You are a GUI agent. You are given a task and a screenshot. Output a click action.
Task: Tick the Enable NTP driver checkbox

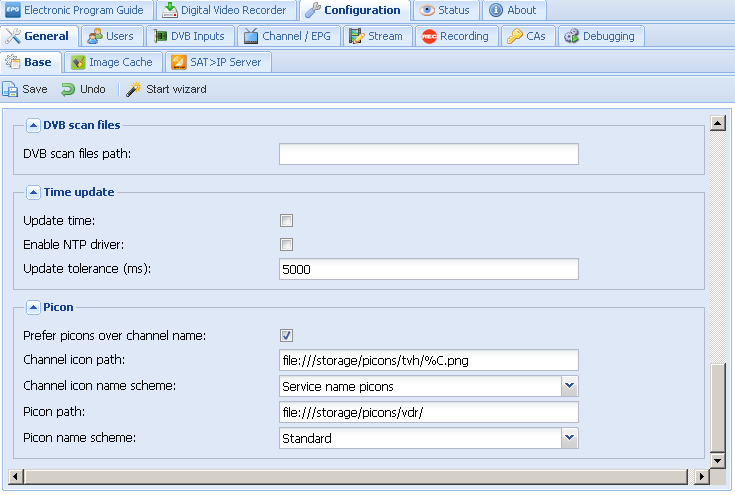pos(286,244)
